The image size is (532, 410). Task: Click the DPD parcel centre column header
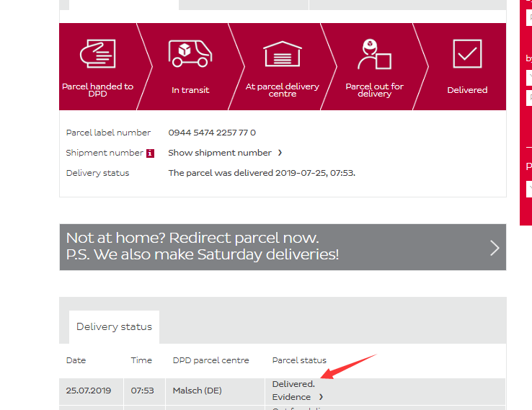click(210, 360)
